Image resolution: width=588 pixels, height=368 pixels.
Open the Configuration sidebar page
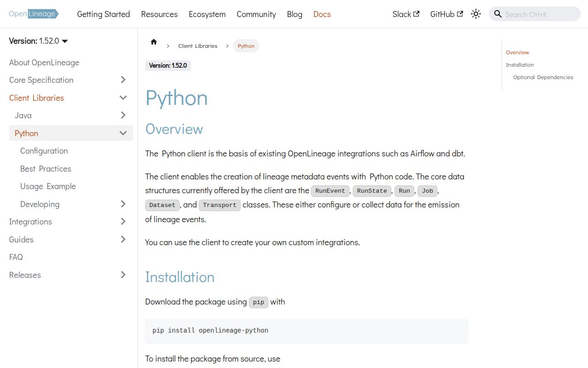44,151
